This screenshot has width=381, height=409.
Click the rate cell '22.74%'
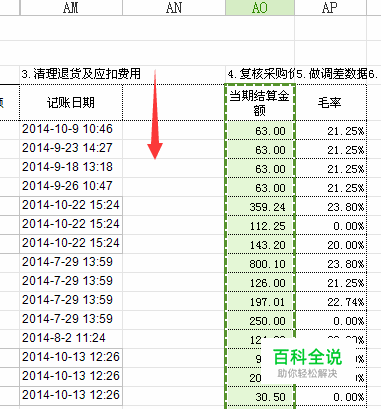(331, 301)
